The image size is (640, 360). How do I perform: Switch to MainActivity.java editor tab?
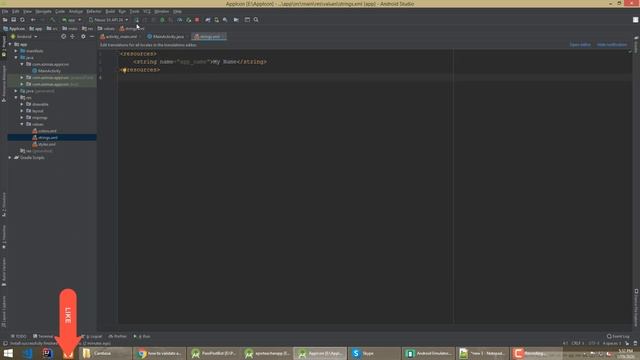(x=168, y=37)
